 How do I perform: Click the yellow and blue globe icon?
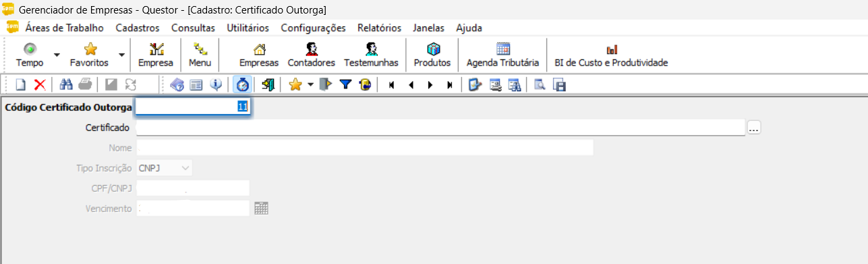(365, 84)
